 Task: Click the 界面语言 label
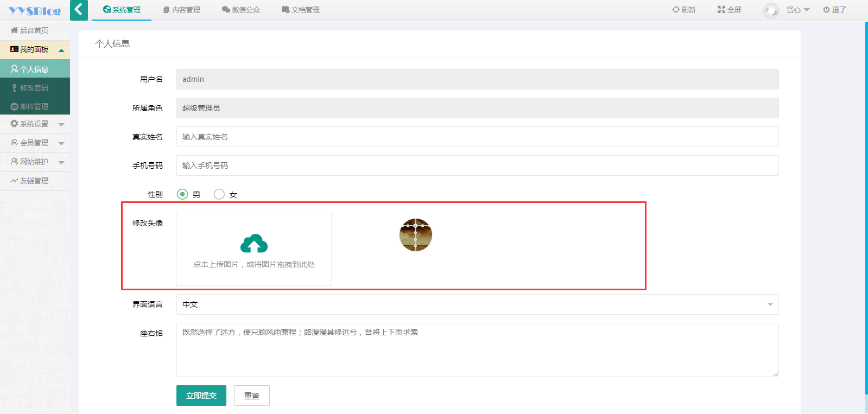[x=148, y=304]
